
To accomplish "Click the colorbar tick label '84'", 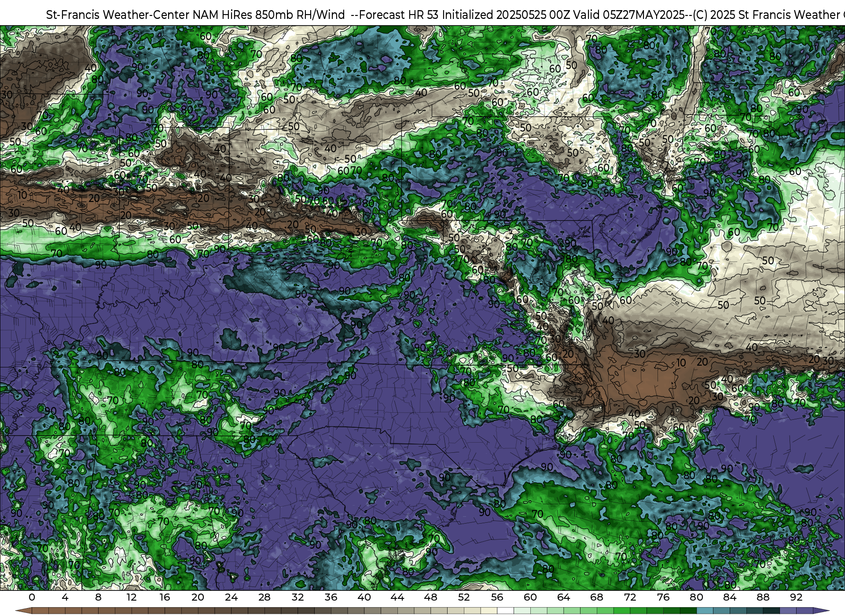I will point(730,597).
